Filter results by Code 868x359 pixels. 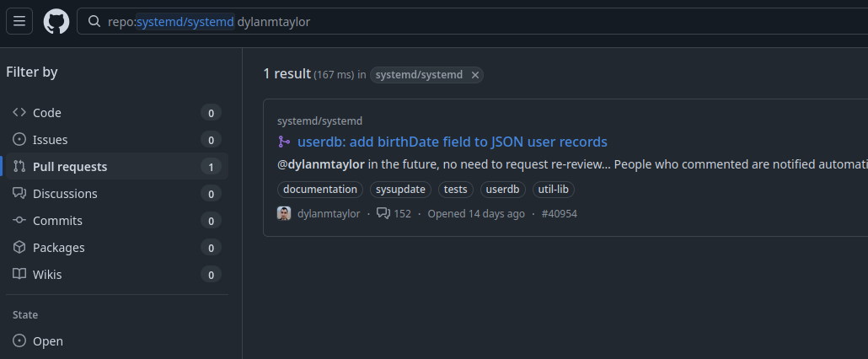click(117, 113)
